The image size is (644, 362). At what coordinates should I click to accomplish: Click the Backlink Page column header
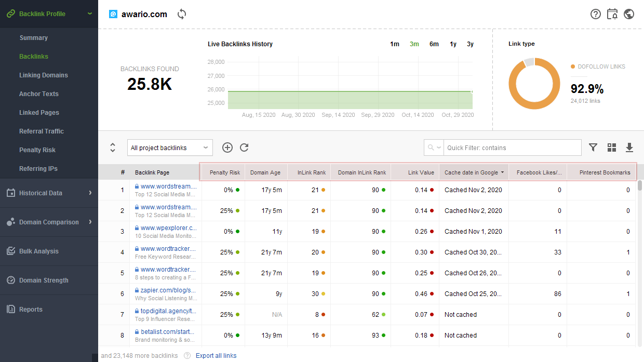[x=165, y=172]
